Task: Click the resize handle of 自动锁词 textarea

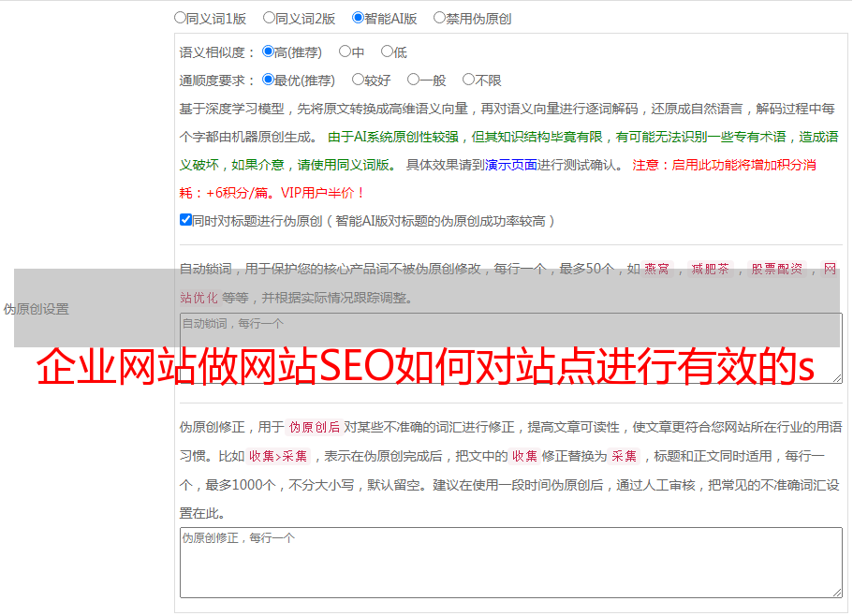Action: [837, 378]
